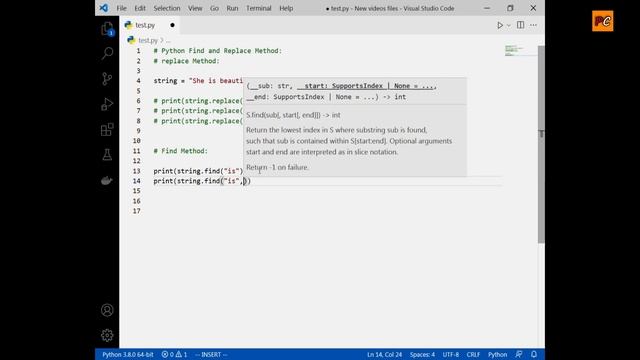Screen dimensions: 640x360
Task: Open errors and warnings problems indicator
Action: pyautogui.click(x=174, y=354)
